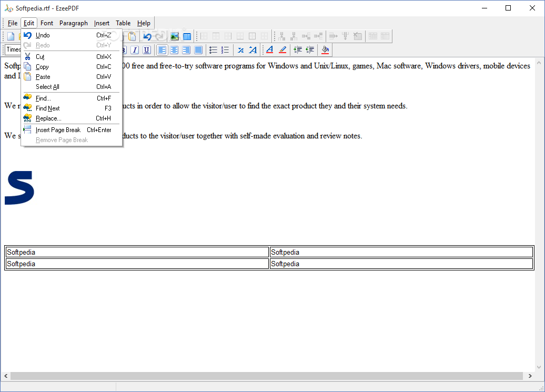Click the paragraph fill color bucket icon
545x392 pixels.
pos(325,50)
